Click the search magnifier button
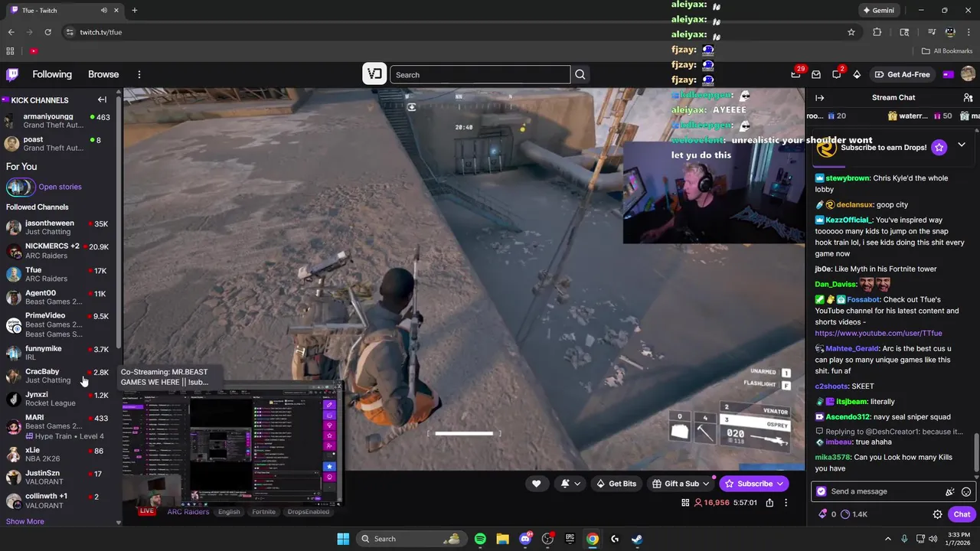 pos(580,74)
